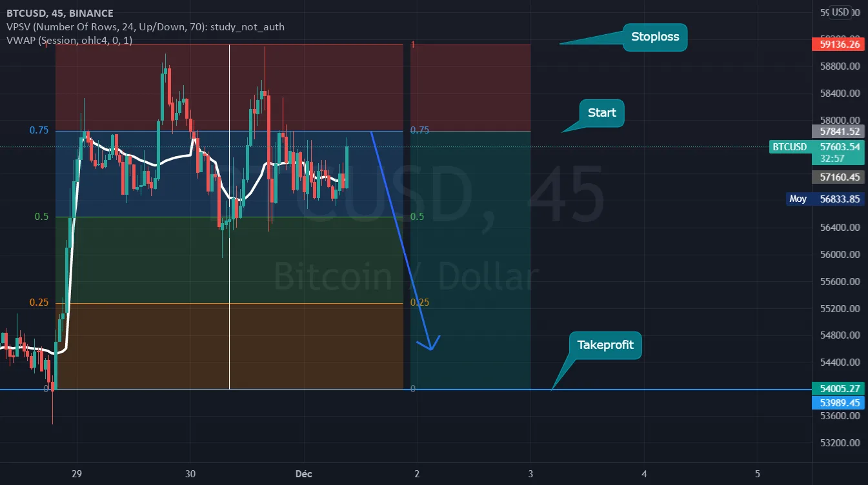
Task: Click the green 0.5 Fibonacci label at left
Action: (42, 217)
